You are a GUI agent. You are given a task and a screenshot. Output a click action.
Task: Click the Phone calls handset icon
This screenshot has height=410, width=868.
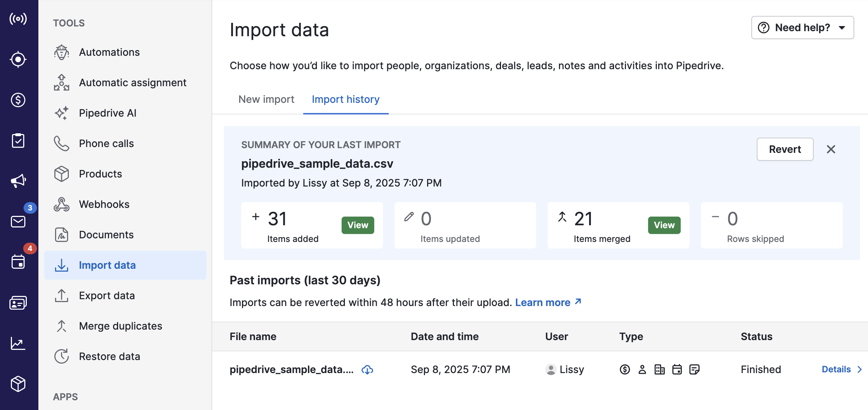tap(62, 143)
